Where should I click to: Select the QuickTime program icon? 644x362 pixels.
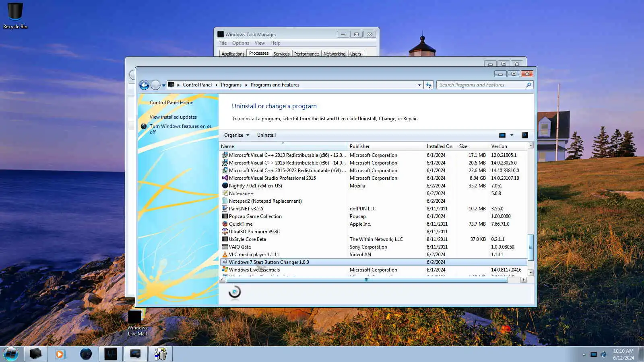(225, 224)
